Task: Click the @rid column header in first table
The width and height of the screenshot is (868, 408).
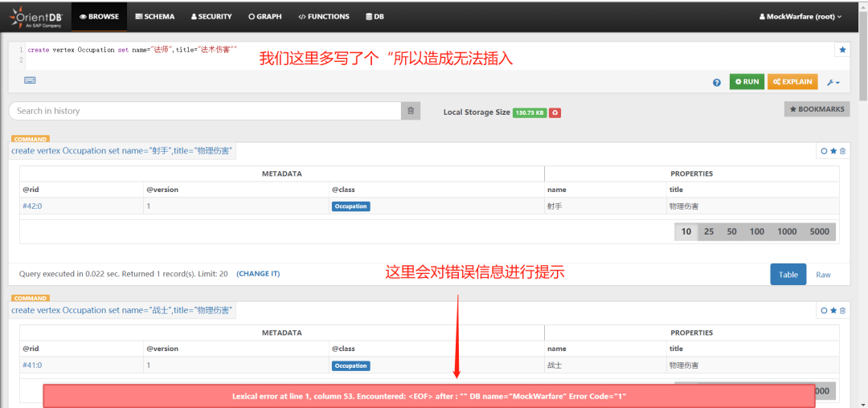Action: 81,190
